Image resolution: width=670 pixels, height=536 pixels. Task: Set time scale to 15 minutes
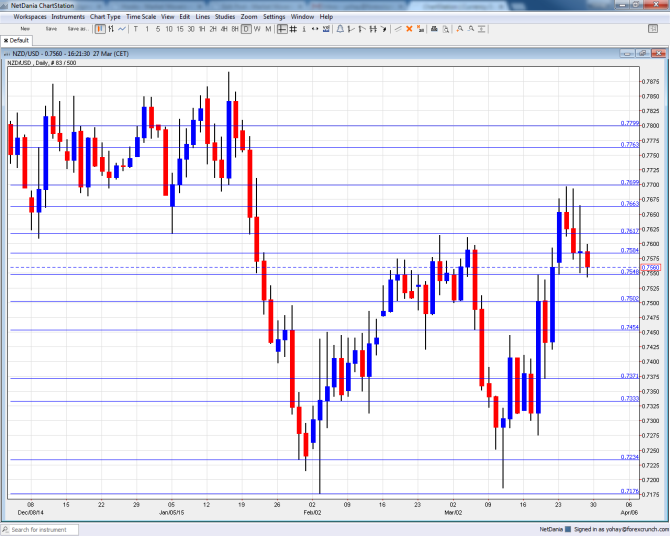(180, 29)
